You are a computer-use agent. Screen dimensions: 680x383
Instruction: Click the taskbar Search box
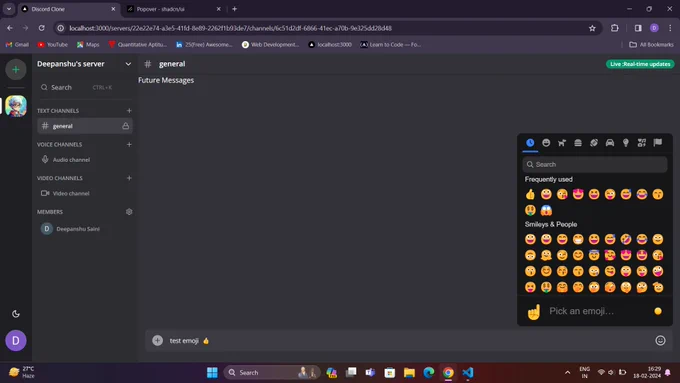[272, 373]
